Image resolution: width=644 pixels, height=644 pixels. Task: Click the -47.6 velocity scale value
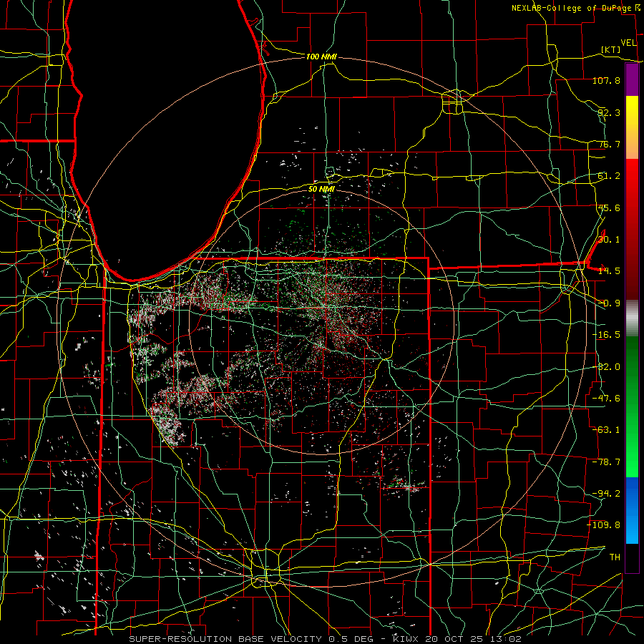606,399
